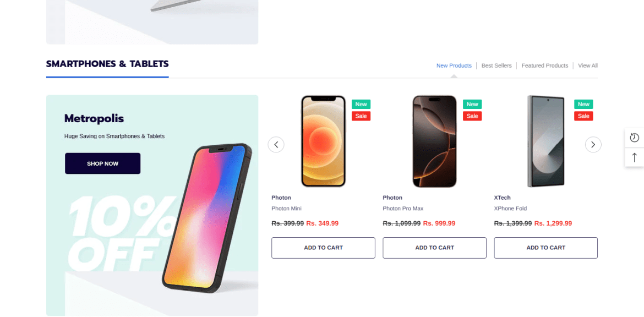The width and height of the screenshot is (644, 317).
Task: Click the New badge on Photon Mini
Action: pos(361,105)
